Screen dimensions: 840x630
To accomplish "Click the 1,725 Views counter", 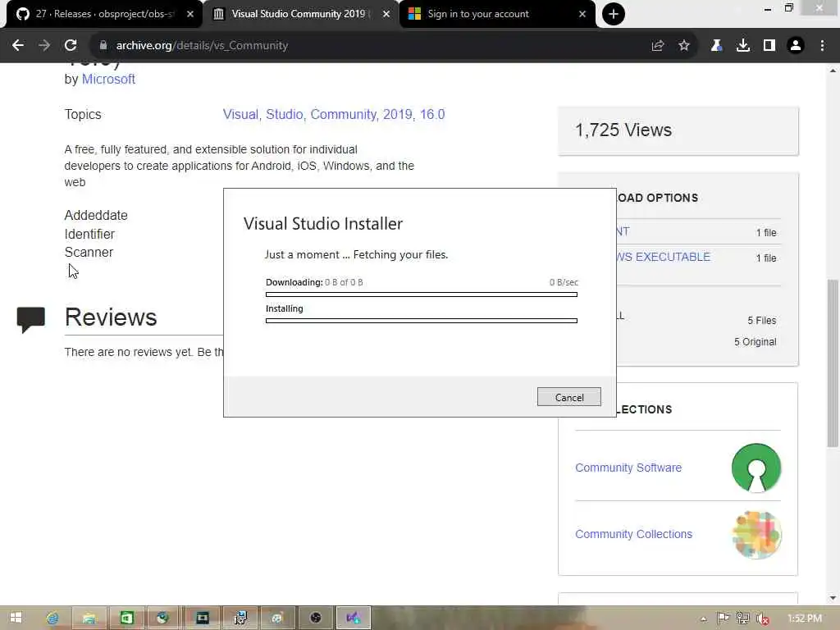I will pyautogui.click(x=623, y=130).
